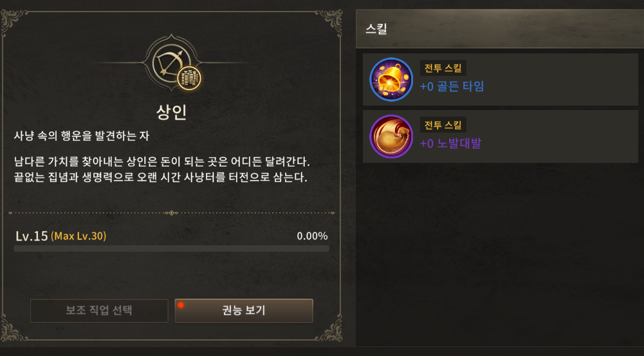
Task: Click the 사냥 속의 행운을 발견하는 자 subtitle
Action: 81,136
